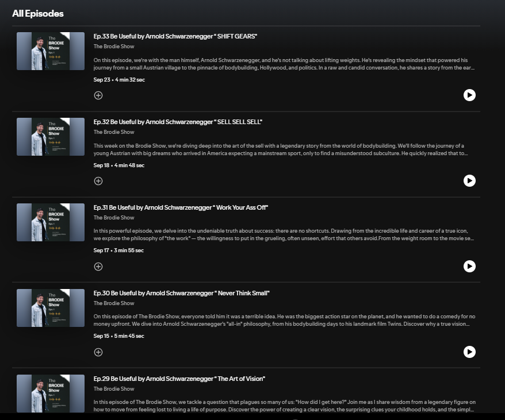Image resolution: width=505 pixels, height=420 pixels.
Task: Play episode 30 Never Think Small
Action: click(x=469, y=352)
